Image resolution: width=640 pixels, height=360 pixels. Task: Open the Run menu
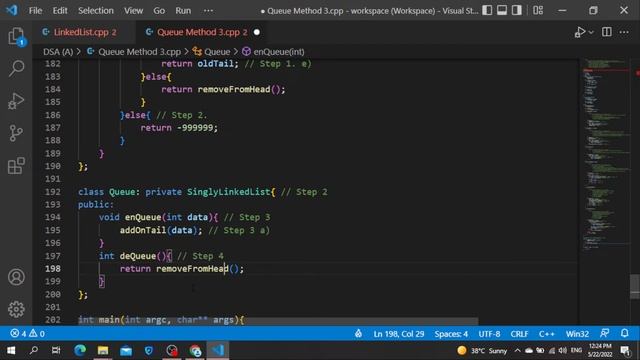(183, 11)
